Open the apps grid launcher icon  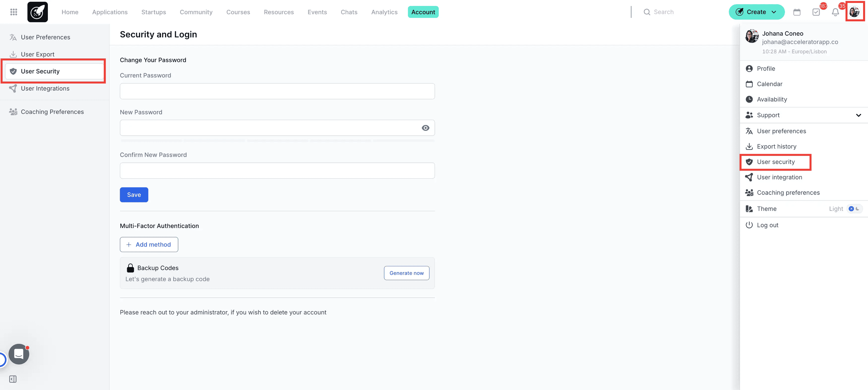pyautogui.click(x=13, y=12)
